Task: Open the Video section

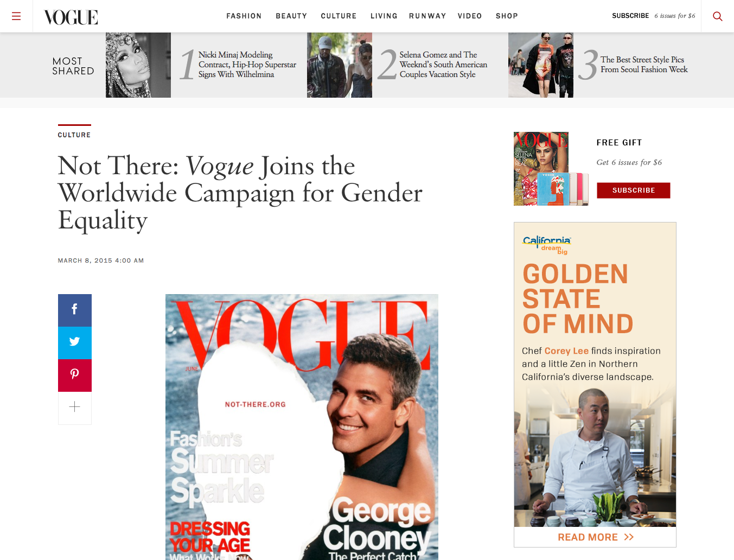Action: [470, 16]
